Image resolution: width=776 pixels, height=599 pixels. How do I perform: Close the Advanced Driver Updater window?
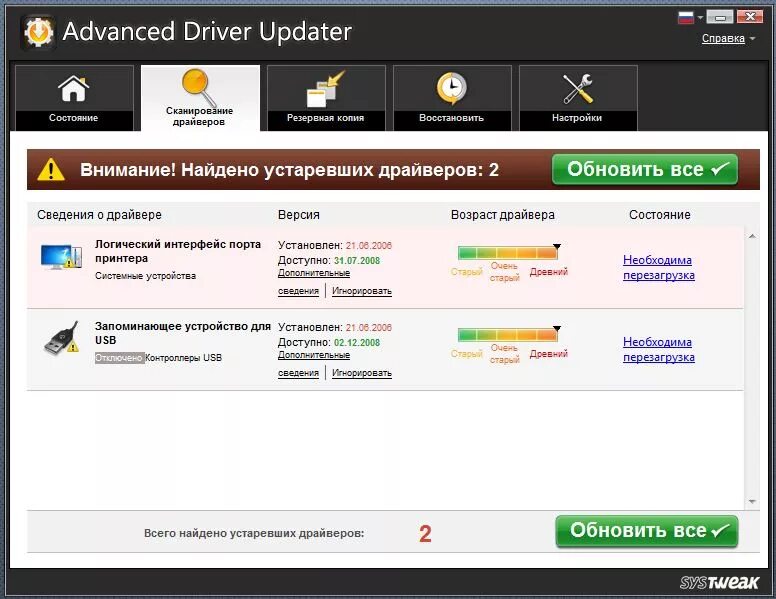click(749, 17)
